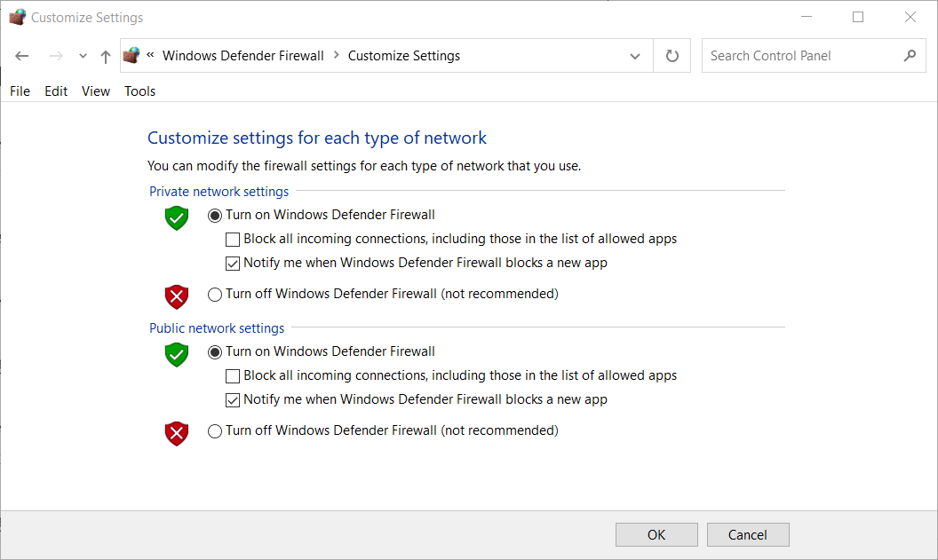Select Turn on firewall for public network
The image size is (938, 560).
[x=215, y=352]
